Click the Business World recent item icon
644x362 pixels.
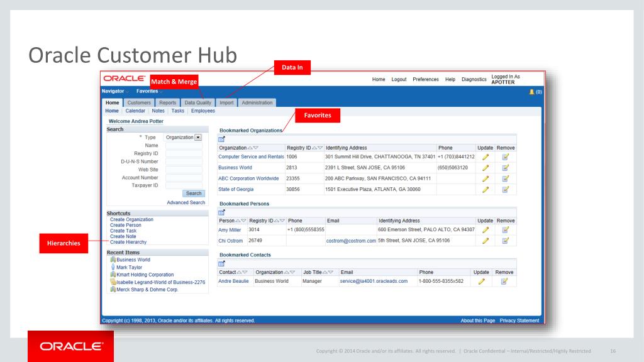pyautogui.click(x=113, y=260)
